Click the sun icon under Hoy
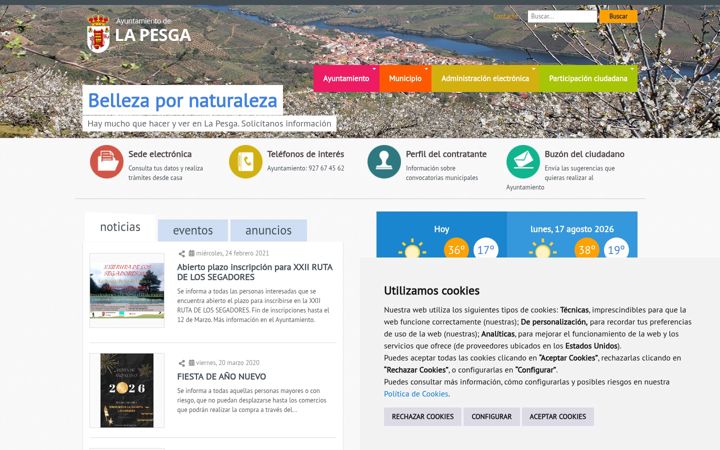This screenshot has height=450, width=720. 412,248
